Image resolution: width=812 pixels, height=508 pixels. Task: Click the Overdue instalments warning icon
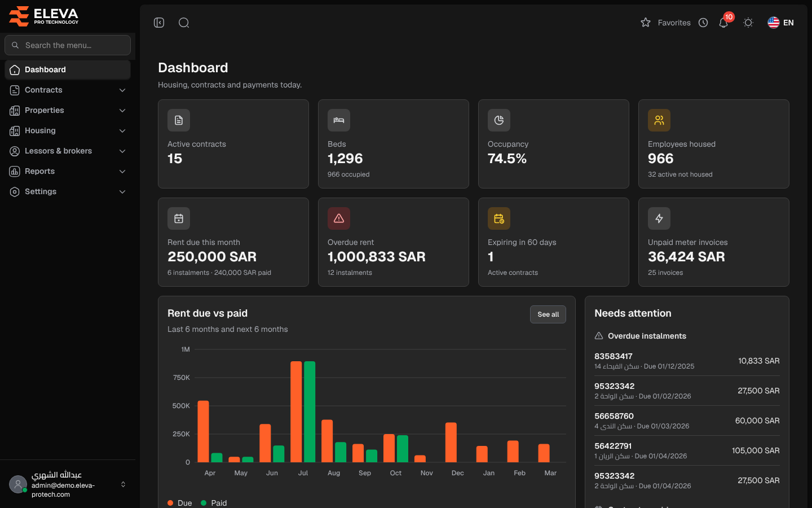599,336
